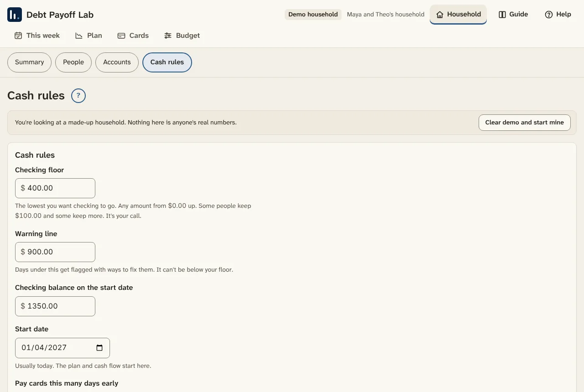Image resolution: width=584 pixels, height=392 pixels.
Task: Click the chart icon beside Plan
Action: pyautogui.click(x=79, y=36)
